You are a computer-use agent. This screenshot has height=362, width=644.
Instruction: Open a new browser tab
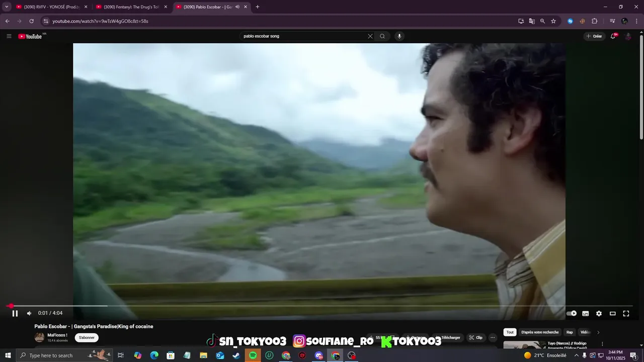258,7
